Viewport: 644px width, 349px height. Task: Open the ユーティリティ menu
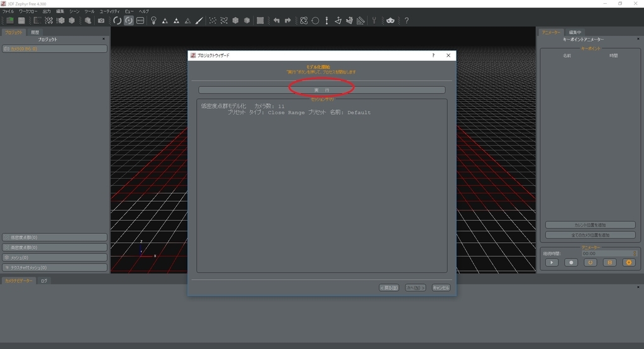click(109, 11)
